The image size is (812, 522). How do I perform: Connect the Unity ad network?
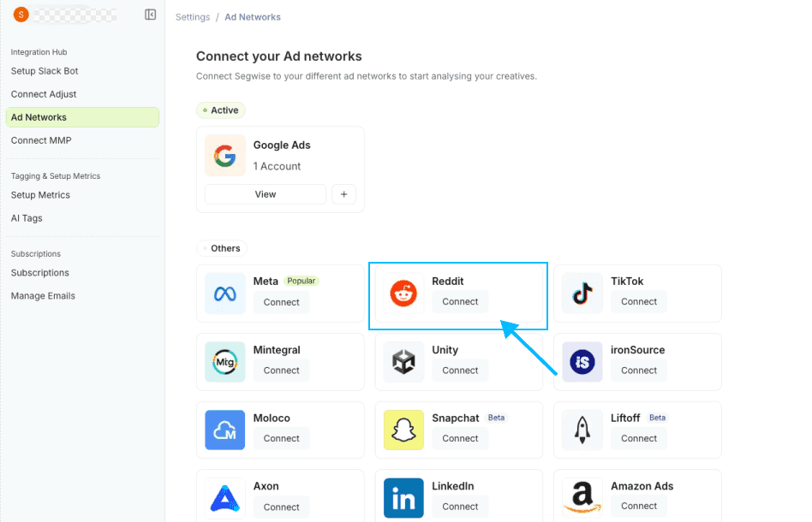tap(460, 371)
